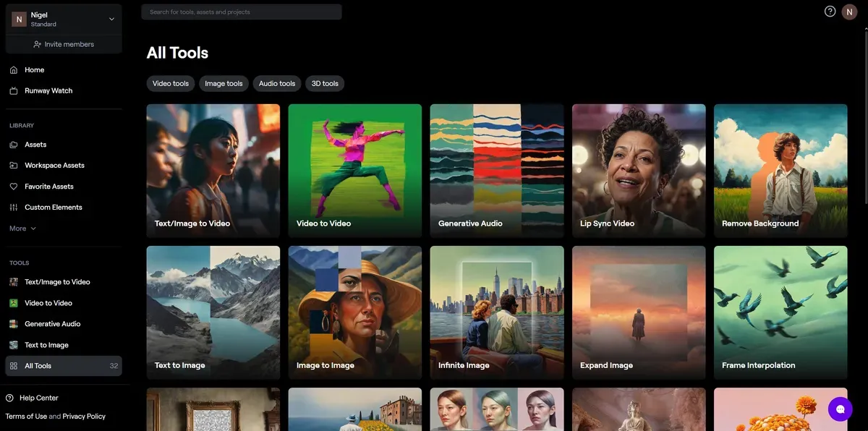
Task: Open the Frame Interpolation tool card
Action: (780, 312)
